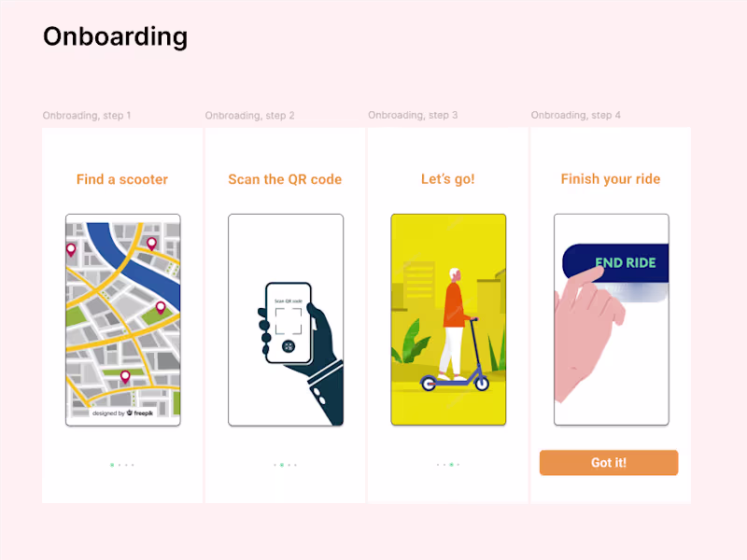Select the map pin on the green block
747x560 pixels.
coord(160,307)
